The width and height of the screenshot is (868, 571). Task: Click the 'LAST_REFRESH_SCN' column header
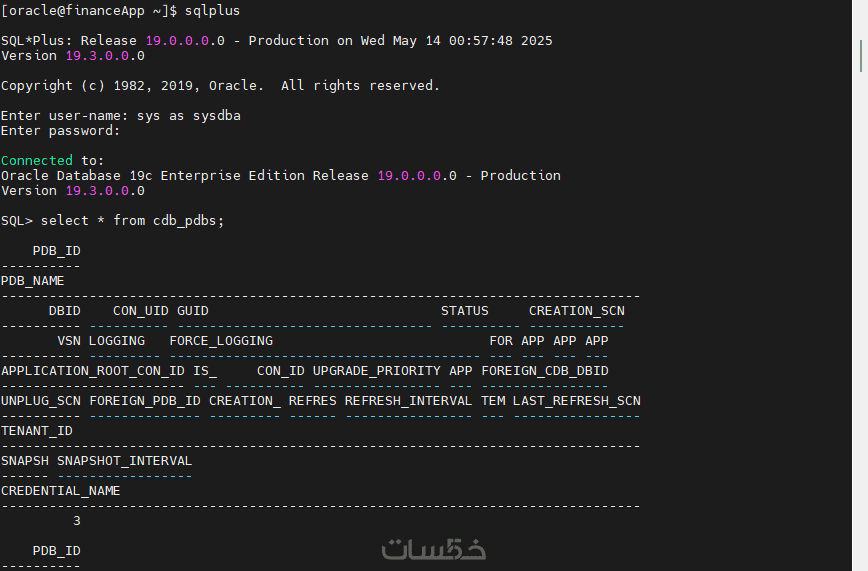coord(577,400)
